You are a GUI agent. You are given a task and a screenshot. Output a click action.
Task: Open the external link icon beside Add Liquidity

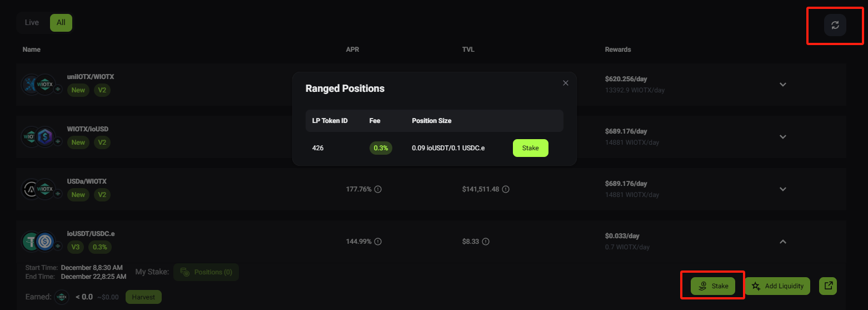click(828, 286)
